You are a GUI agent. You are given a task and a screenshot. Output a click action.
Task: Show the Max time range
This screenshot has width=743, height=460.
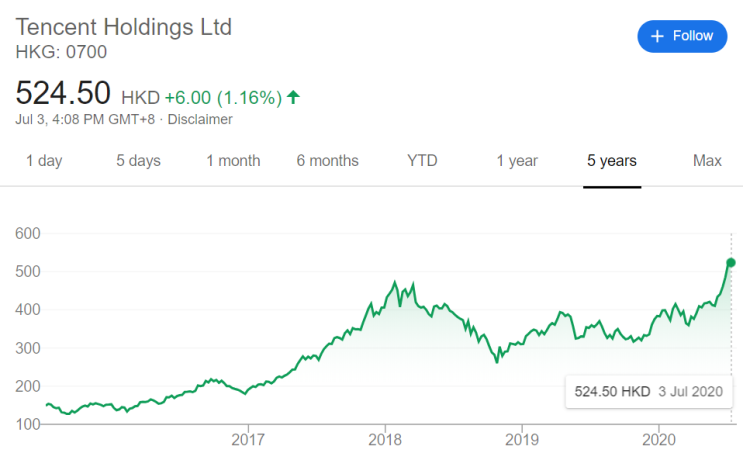(x=707, y=160)
